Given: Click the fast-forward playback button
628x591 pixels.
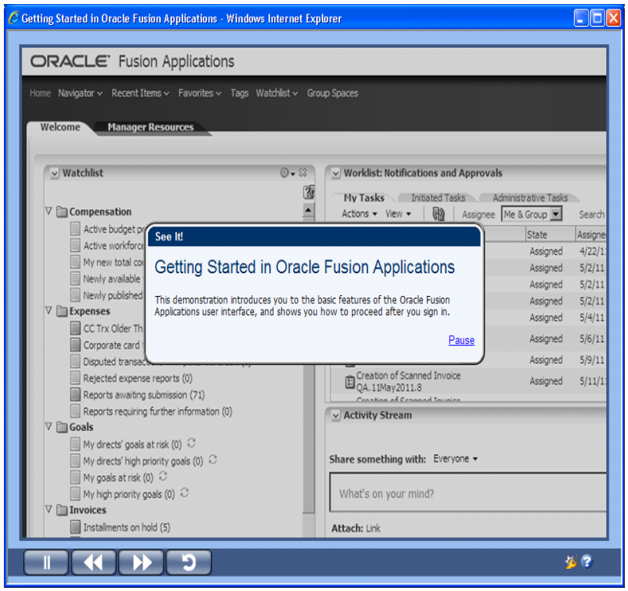Looking at the screenshot, I should [x=141, y=563].
